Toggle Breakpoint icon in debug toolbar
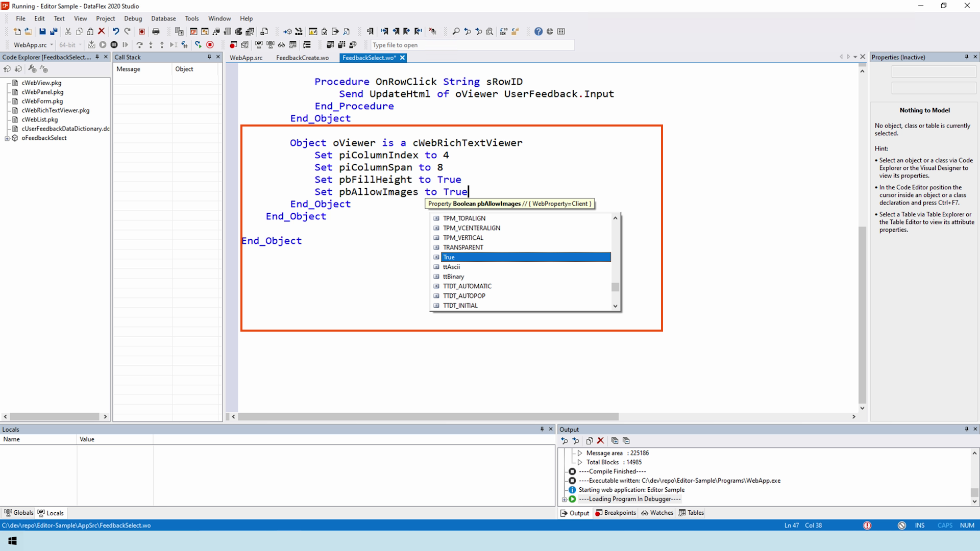 click(x=233, y=45)
